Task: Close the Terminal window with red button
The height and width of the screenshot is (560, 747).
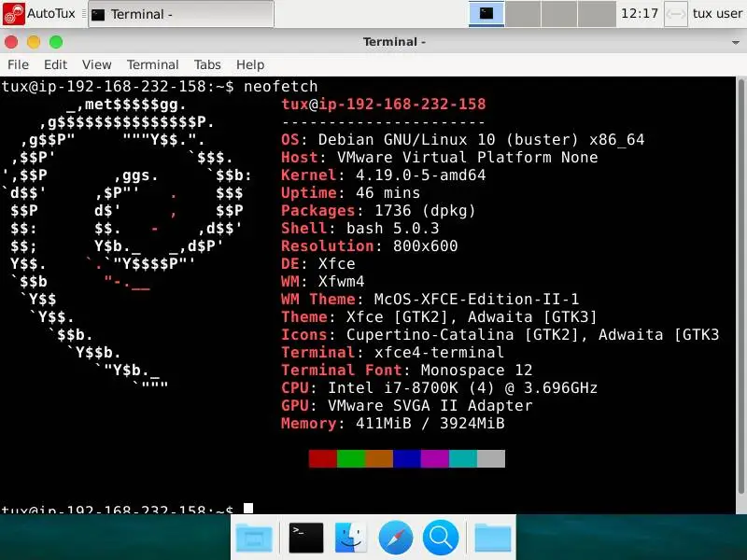Action: [11, 42]
